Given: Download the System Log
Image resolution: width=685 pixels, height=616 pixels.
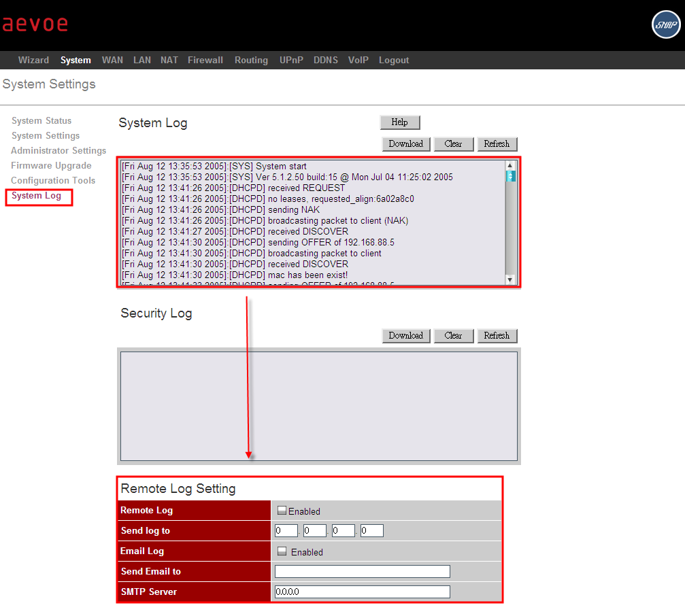Looking at the screenshot, I should point(406,144).
